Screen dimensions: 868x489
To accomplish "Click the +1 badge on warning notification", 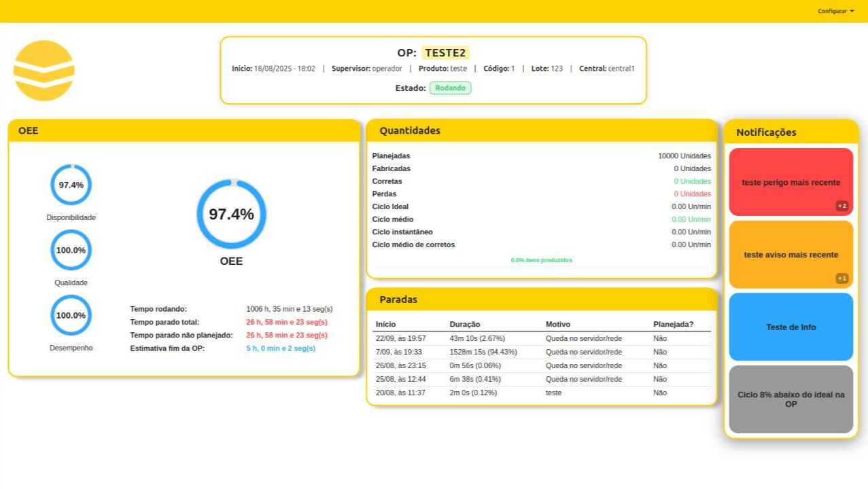I will [x=841, y=278].
